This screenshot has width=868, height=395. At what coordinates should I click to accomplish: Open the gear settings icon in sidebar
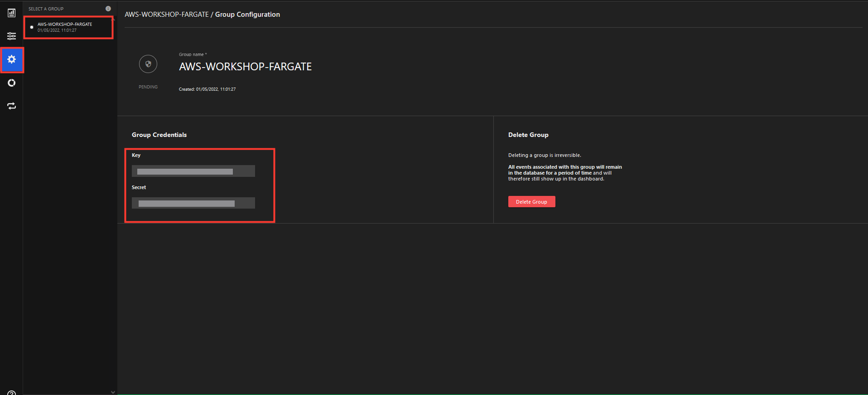tap(12, 59)
